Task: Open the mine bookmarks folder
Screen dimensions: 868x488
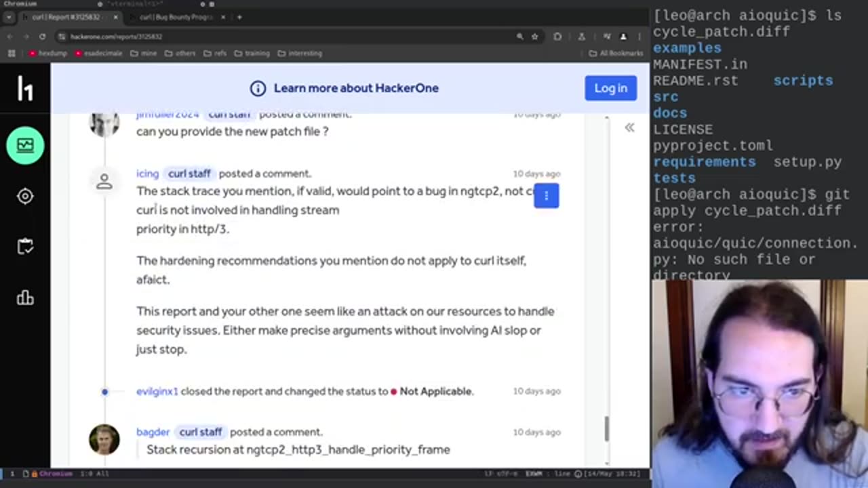Action: [x=144, y=54]
